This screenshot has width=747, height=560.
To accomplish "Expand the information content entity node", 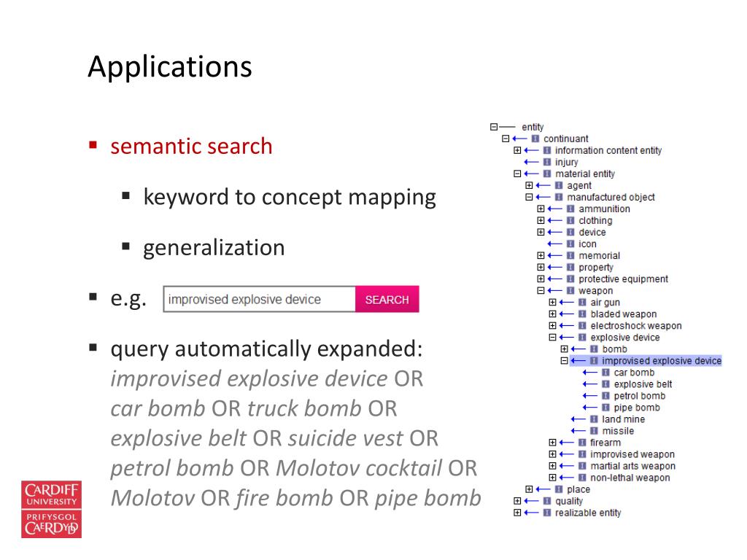I will pyautogui.click(x=517, y=150).
